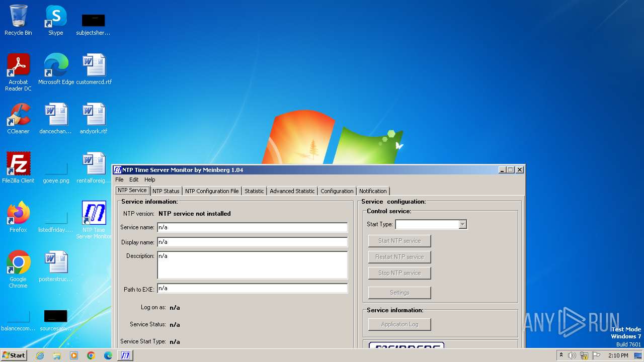Viewport: 644px width, 362px height.
Task: Open Acrobat Reader DC desktop shortcut
Action: click(18, 72)
